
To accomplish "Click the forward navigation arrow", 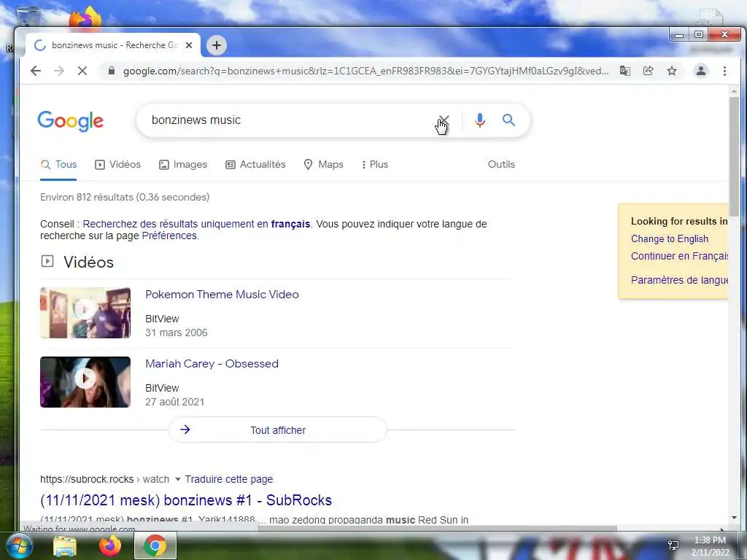I will 58,71.
